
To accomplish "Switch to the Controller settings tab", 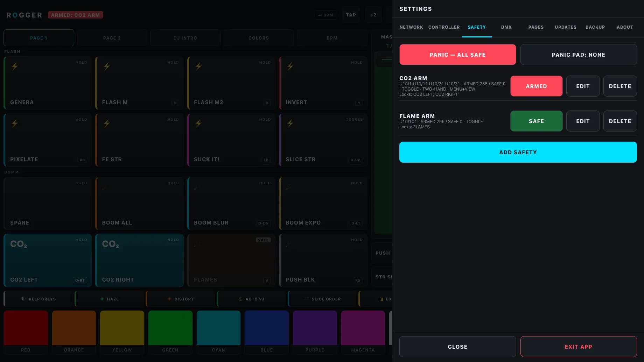I will [x=444, y=27].
